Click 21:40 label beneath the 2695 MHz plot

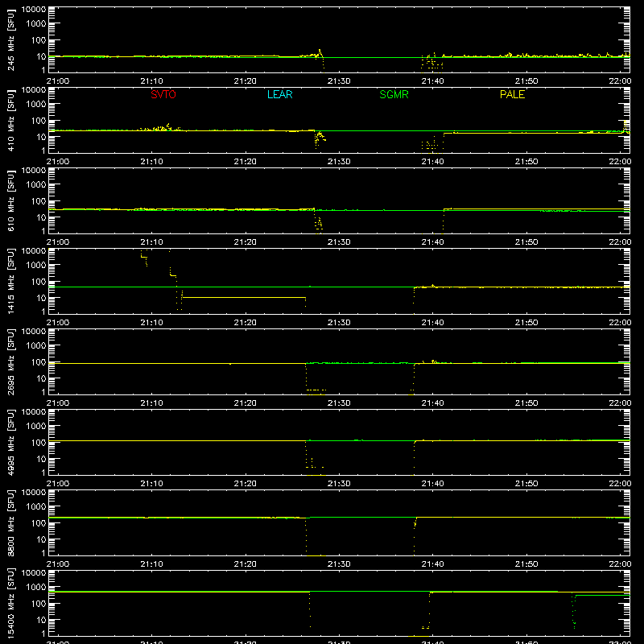pos(432,403)
